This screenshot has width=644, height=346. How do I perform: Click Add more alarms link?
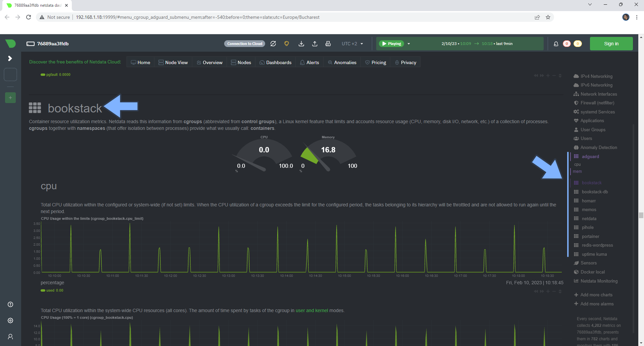594,304
